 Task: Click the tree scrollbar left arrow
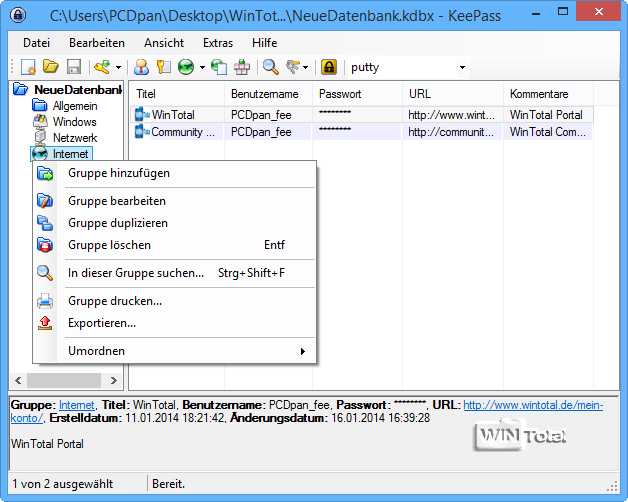pos(18,380)
